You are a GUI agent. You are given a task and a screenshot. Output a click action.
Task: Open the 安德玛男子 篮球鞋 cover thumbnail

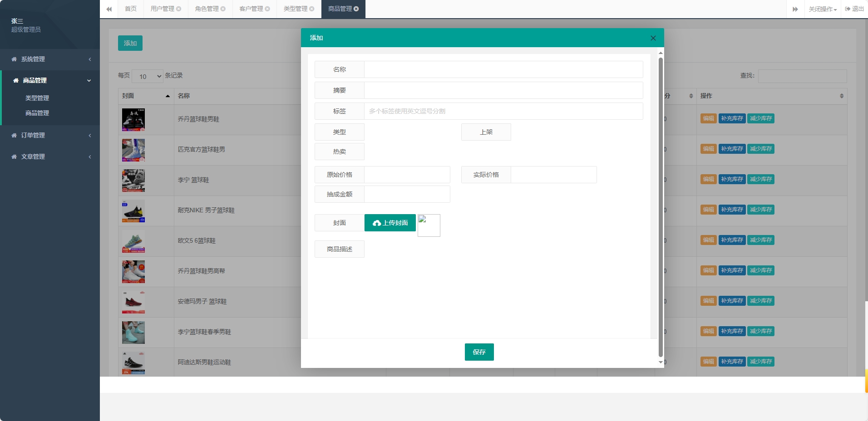point(133,302)
